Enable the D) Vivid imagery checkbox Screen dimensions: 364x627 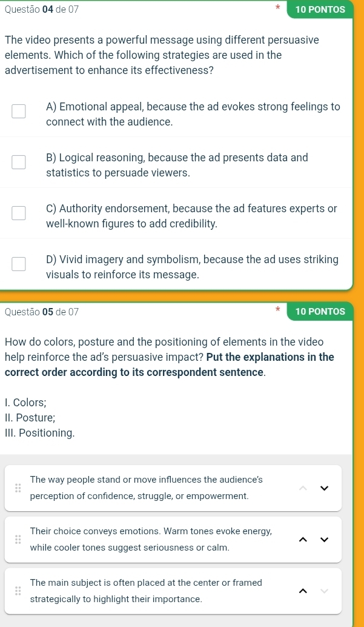(x=19, y=264)
